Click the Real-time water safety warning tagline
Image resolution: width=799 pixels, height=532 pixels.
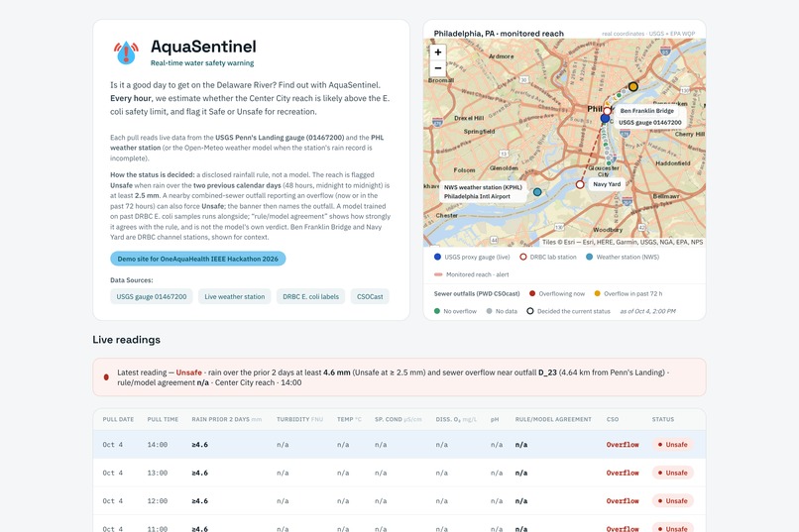[x=202, y=63]
